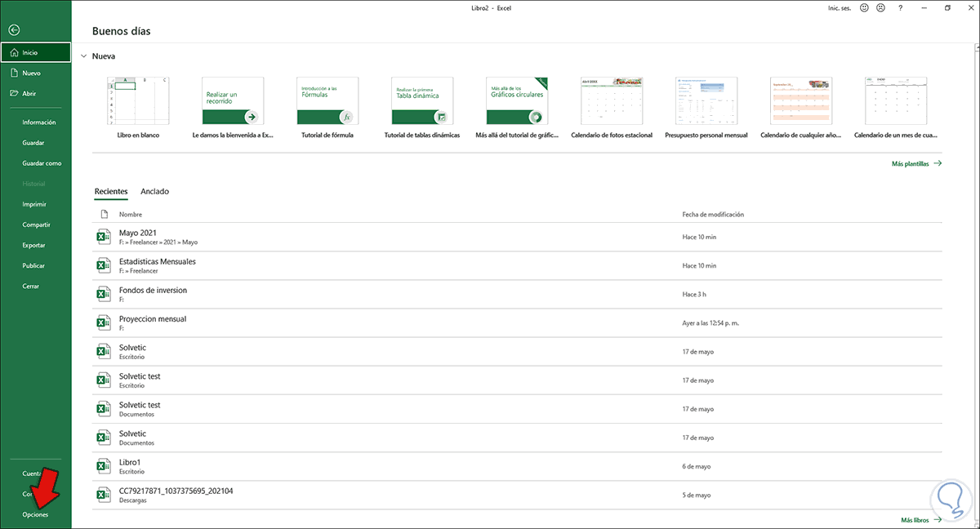Viewport: 980px width, 529px height.
Task: Click the Abrir folder icon
Action: click(15, 93)
